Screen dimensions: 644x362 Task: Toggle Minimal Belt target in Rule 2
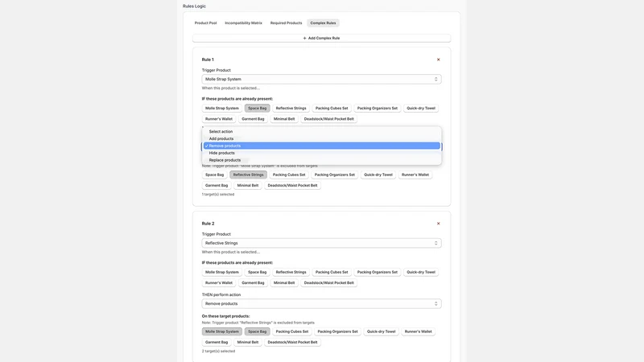[248, 343]
